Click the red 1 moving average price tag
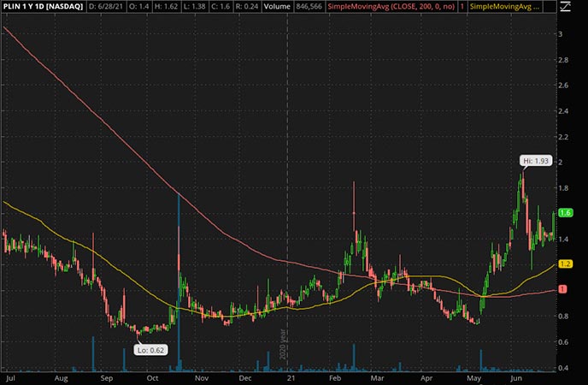This screenshot has height=385, width=588. point(562,289)
